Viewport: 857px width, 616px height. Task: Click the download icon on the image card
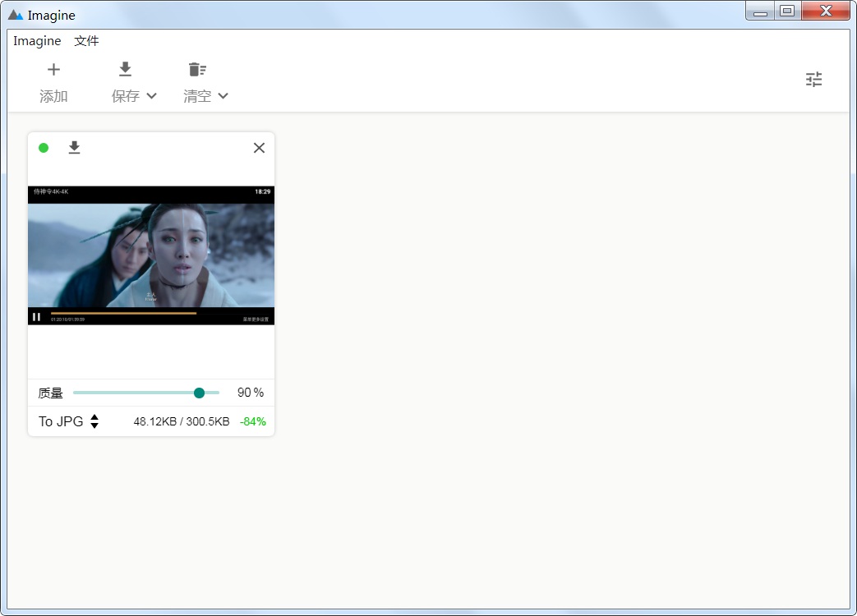click(x=74, y=148)
